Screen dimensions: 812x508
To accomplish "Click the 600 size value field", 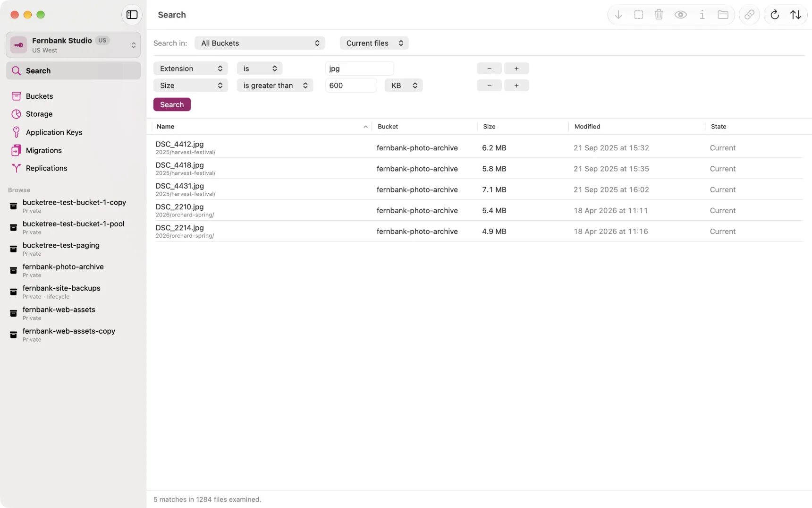I will tap(351, 86).
